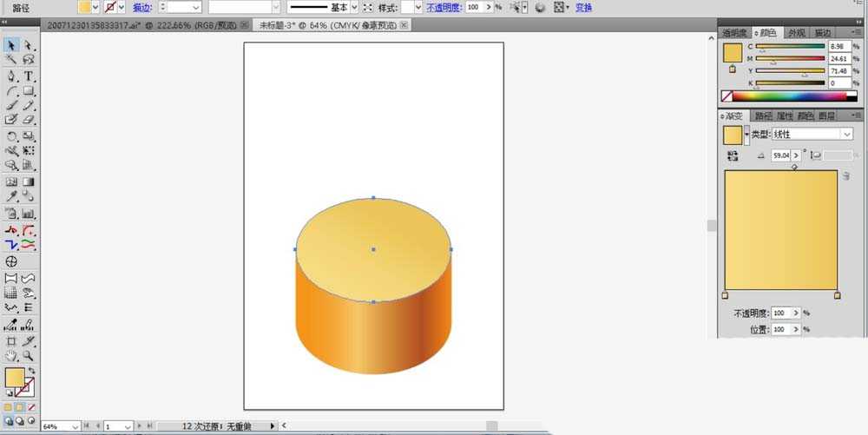Click the 不透明度 link in control bar

click(x=444, y=8)
